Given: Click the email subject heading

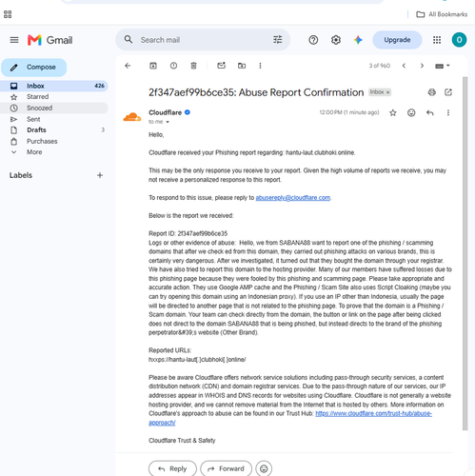Looking at the screenshot, I should pos(256,92).
